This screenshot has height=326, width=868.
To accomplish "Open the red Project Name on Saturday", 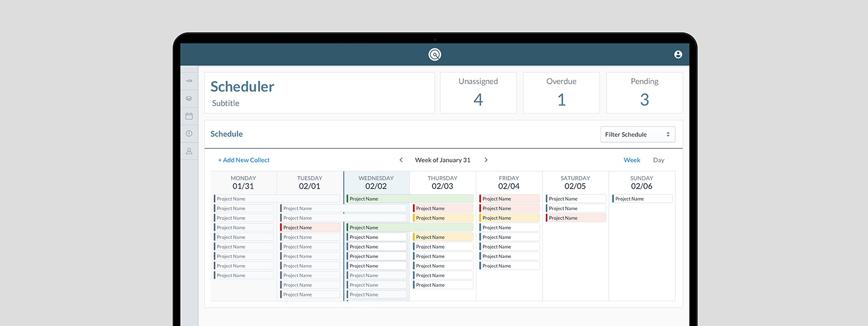I will (576, 218).
